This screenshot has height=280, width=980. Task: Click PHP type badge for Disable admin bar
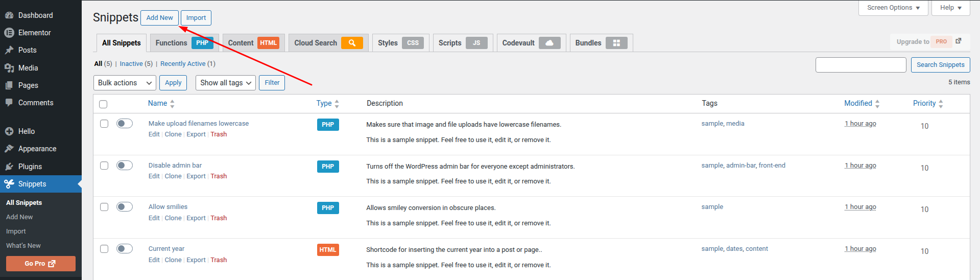click(x=328, y=167)
